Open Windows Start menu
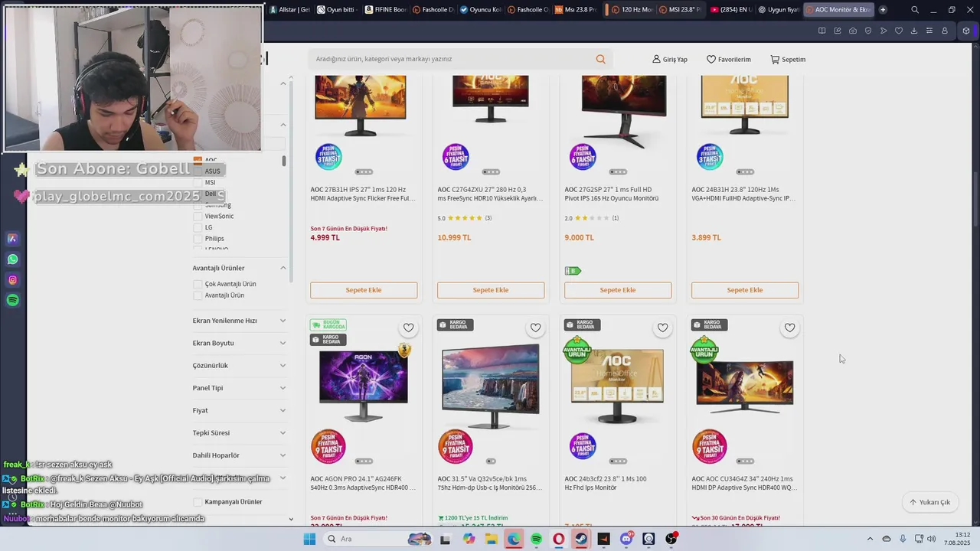Screen dimensions: 980x551 309,539
